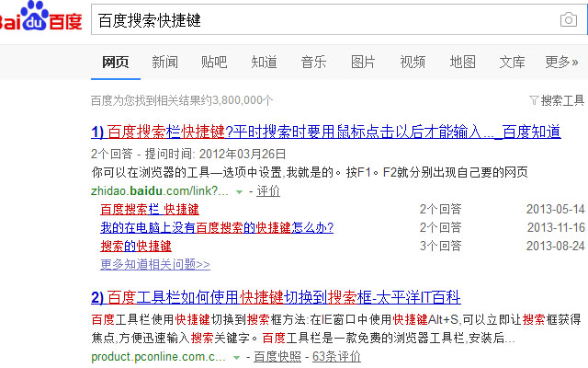The image size is (588, 368).
Task: Click the snippet text mentioning 按F1。F2
Action: (310, 172)
